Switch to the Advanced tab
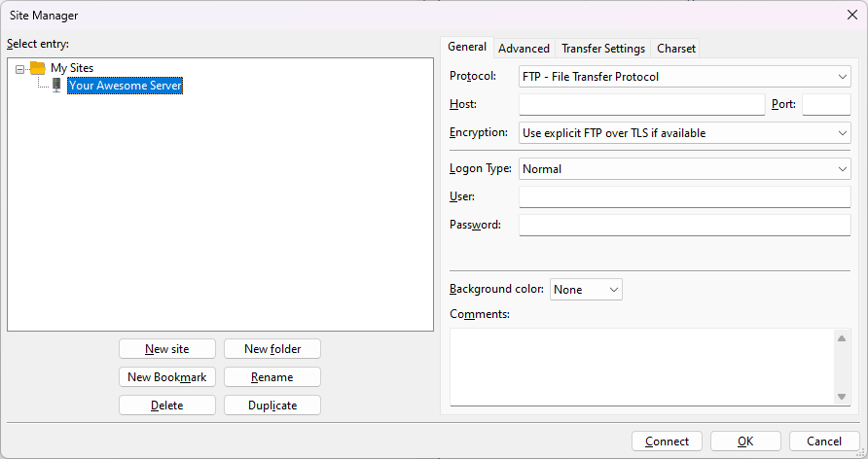The width and height of the screenshot is (868, 459). click(524, 49)
